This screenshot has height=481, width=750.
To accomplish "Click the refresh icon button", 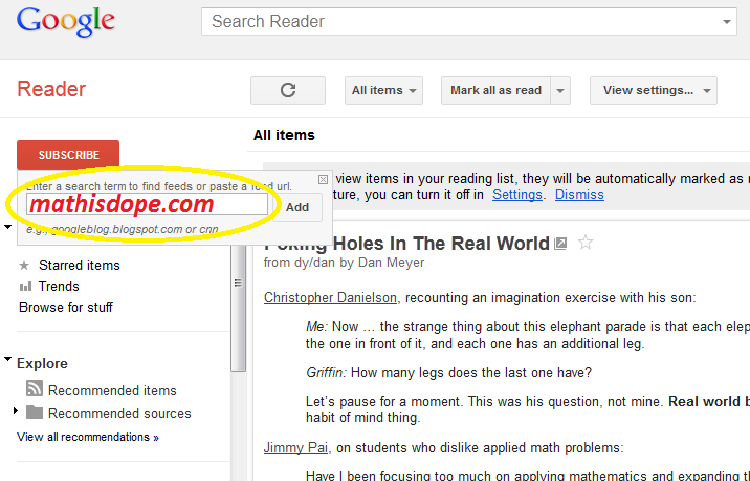I will tap(288, 90).
